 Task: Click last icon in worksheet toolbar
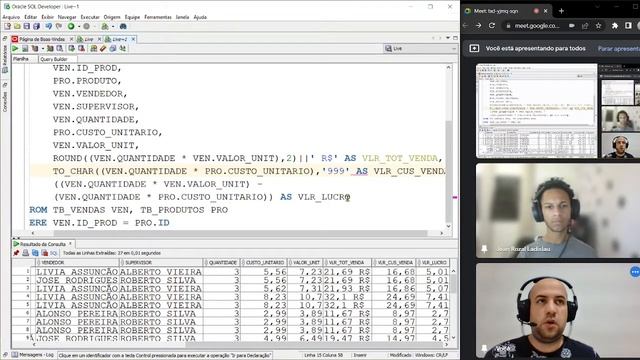122,49
